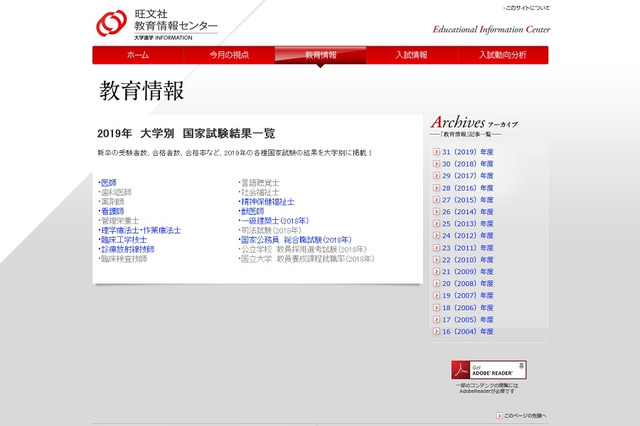
Task: Click the 2019年 大学別 国家試験結果一覧 heading
Action: coord(186,133)
